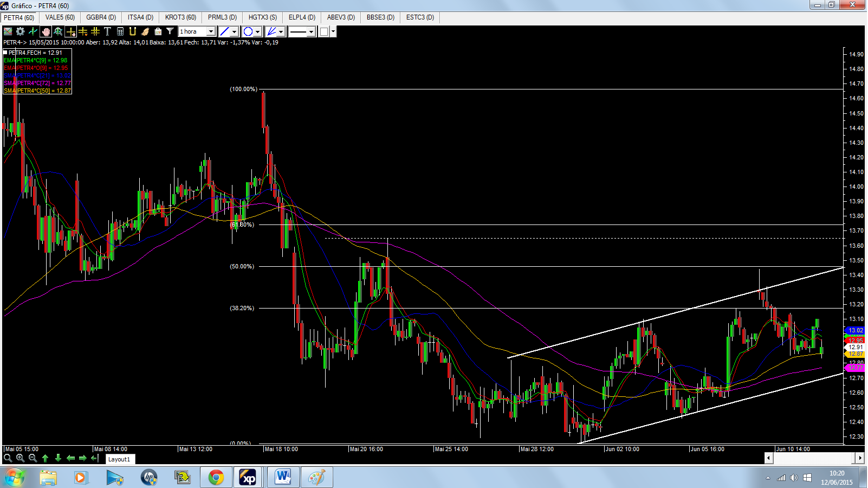Switch to the VALE5 (60) tab
868x488 pixels.
click(60, 17)
